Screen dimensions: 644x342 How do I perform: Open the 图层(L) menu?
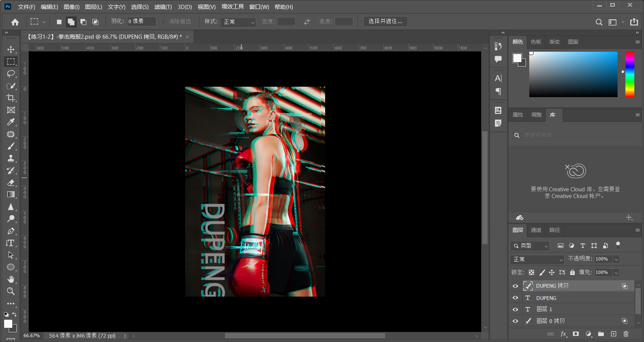point(93,7)
